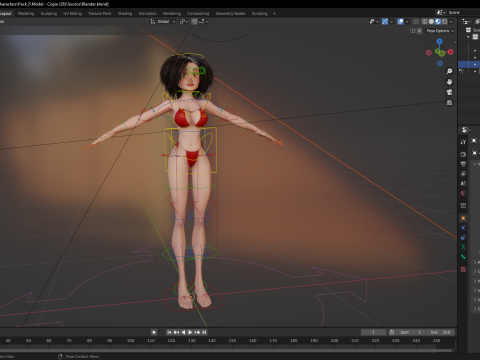The height and width of the screenshot is (360, 480).
Task: Click the negative X red gizmo handle
Action: pos(429,53)
